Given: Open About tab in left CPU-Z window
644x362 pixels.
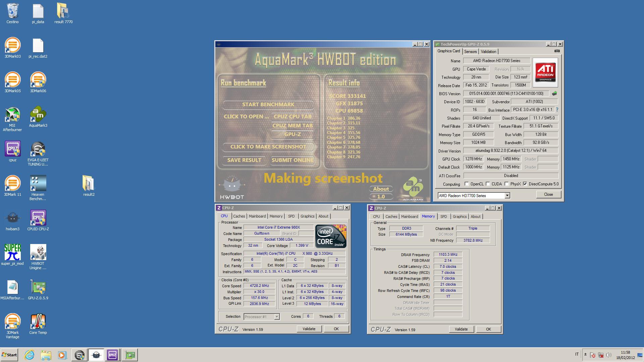Looking at the screenshot, I should coord(323,217).
